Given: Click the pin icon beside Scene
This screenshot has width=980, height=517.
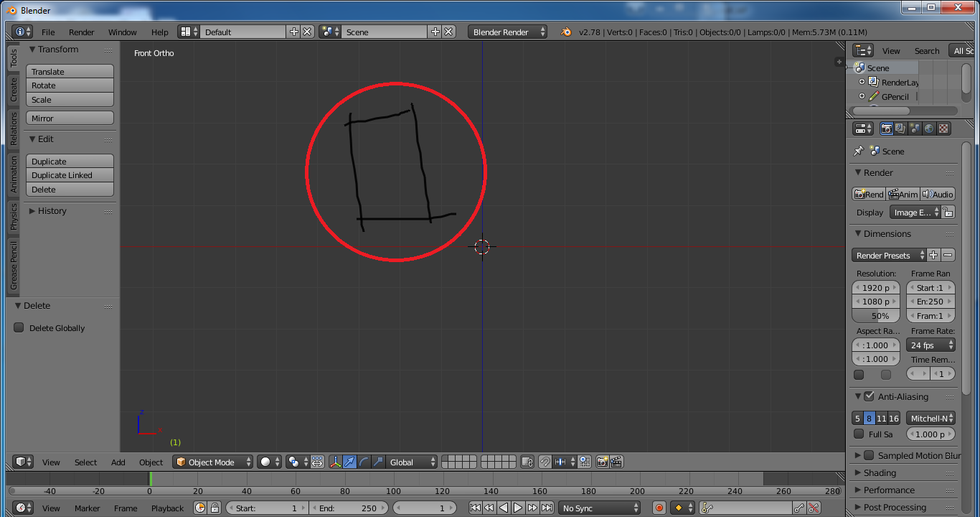Looking at the screenshot, I should click(858, 152).
